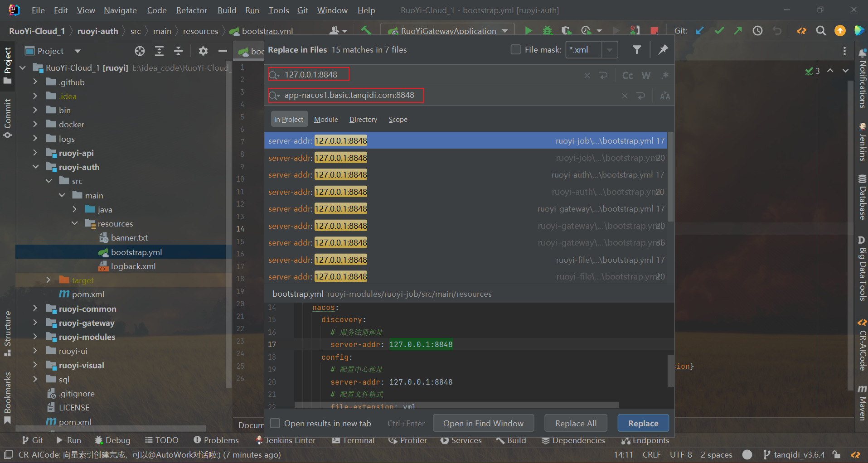Collapse all in Project panel
868x463 pixels.
178,51
